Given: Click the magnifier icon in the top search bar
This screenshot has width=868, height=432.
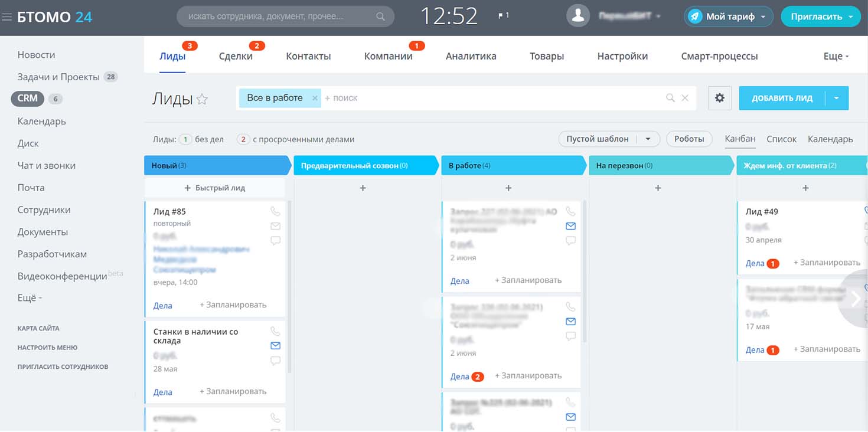Looking at the screenshot, I should click(381, 17).
